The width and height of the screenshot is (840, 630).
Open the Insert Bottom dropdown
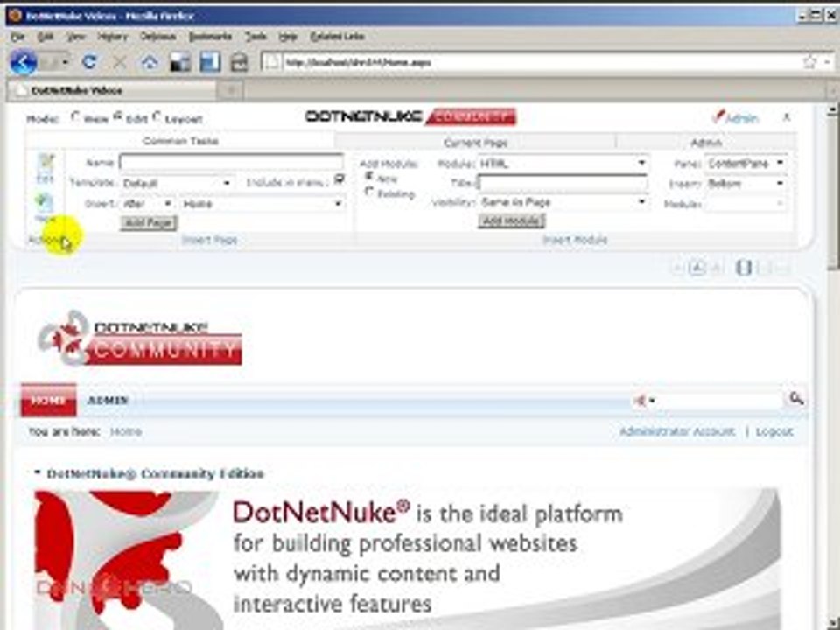click(x=745, y=183)
